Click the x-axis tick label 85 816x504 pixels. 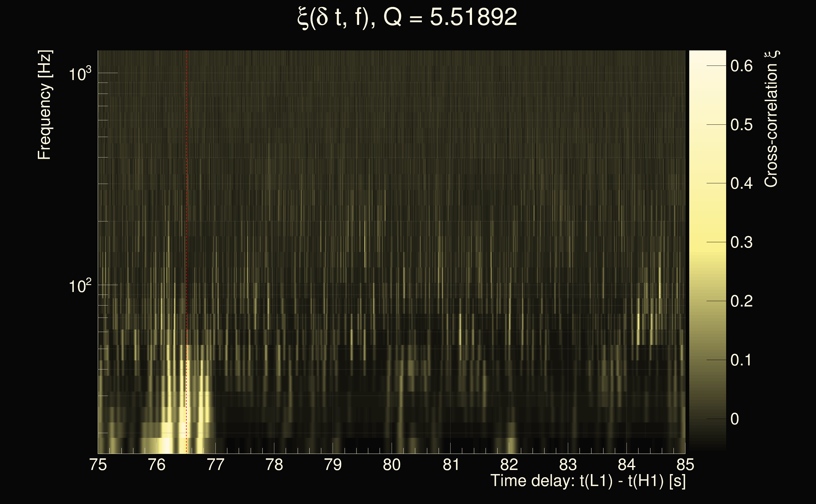(685, 465)
